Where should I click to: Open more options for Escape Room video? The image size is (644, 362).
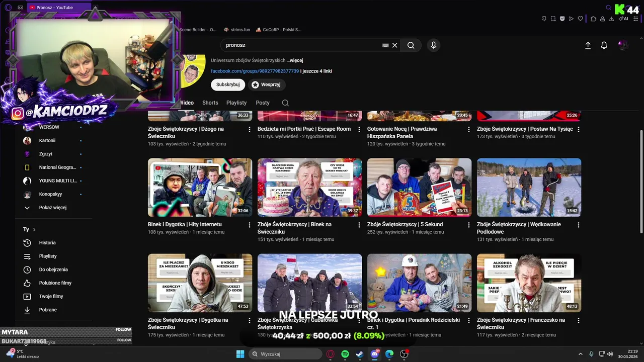359,129
